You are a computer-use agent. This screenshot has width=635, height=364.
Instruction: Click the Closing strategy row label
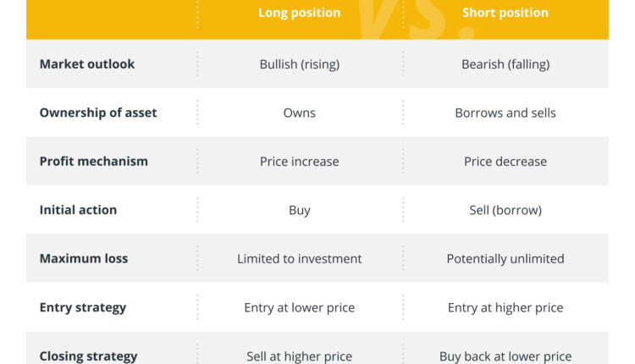(88, 356)
